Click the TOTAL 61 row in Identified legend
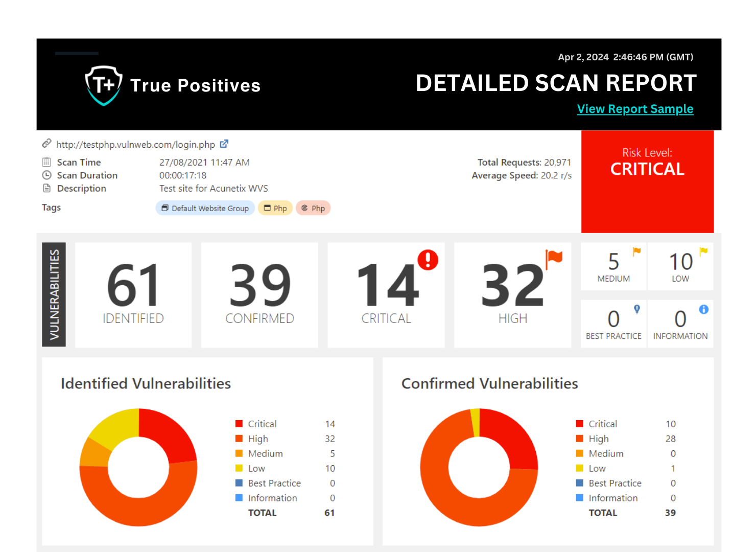756x552 pixels. pos(291,513)
